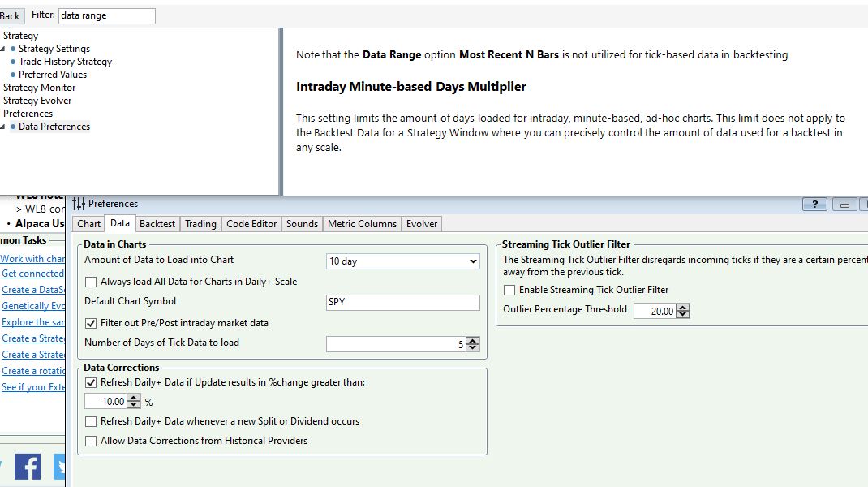Screen dimensions: 868x487
Task: Click the bullet icon beside Trade History Strategy
Action: [x=13, y=62]
